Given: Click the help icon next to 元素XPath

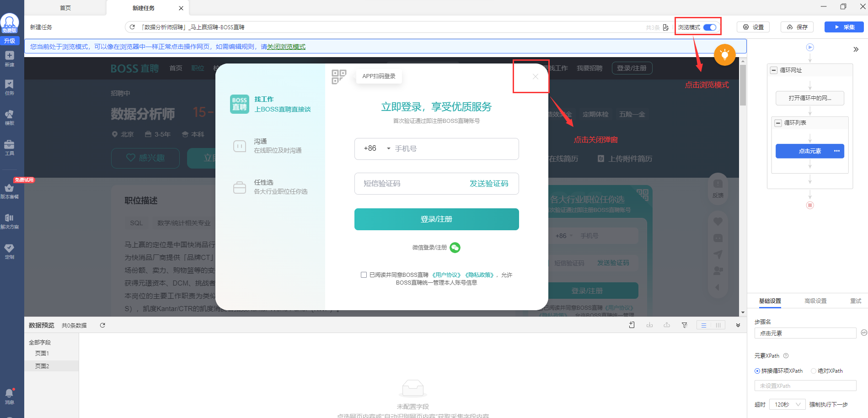Looking at the screenshot, I should 786,356.
